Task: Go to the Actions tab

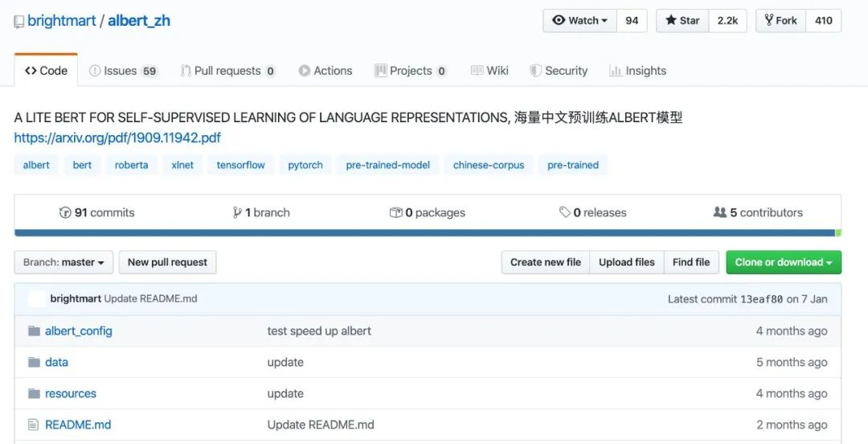Action: click(x=325, y=71)
